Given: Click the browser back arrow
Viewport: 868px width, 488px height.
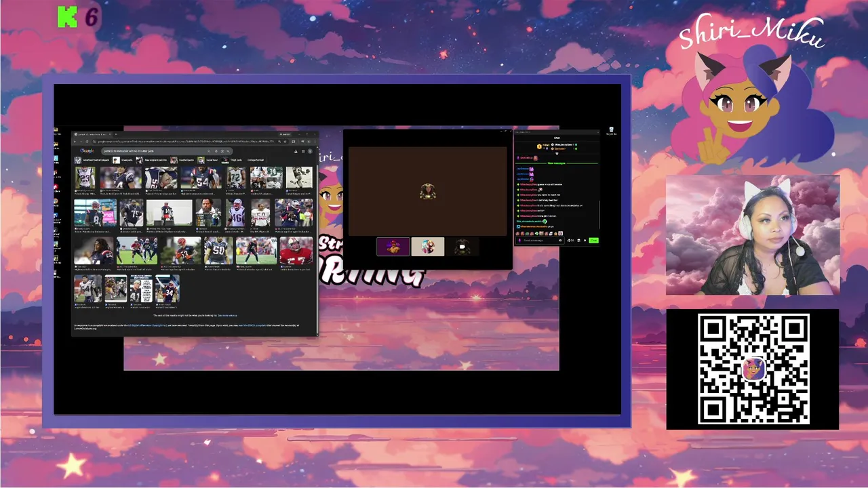Looking at the screenshot, I should (75, 142).
